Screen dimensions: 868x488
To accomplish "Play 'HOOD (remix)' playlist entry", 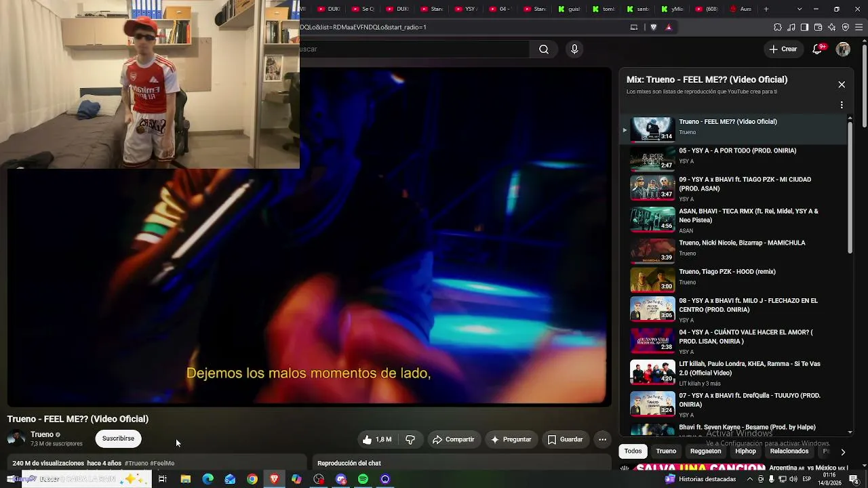I will [x=734, y=279].
